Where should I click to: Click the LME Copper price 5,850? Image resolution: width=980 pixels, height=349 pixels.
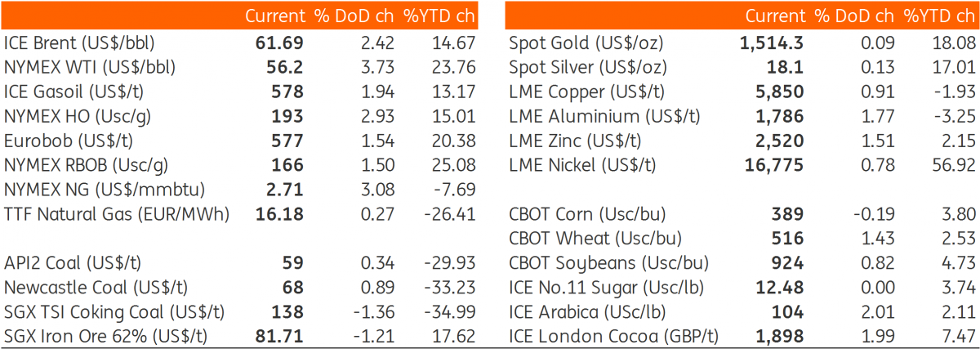[x=782, y=92]
